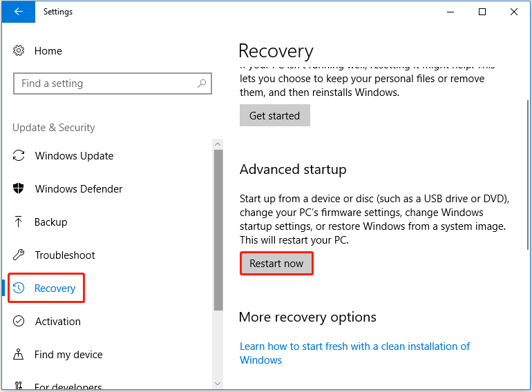Click sidebar scrollbar down arrow

(218, 384)
